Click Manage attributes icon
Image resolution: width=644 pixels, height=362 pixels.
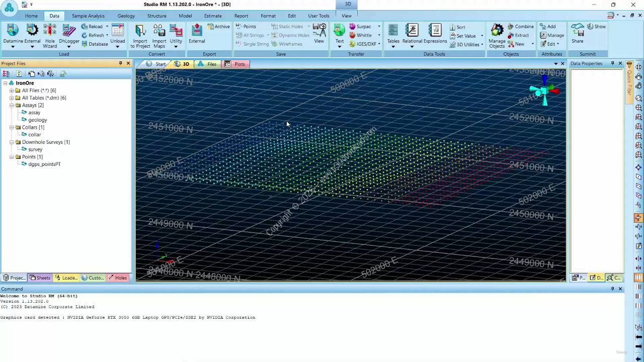pyautogui.click(x=551, y=35)
